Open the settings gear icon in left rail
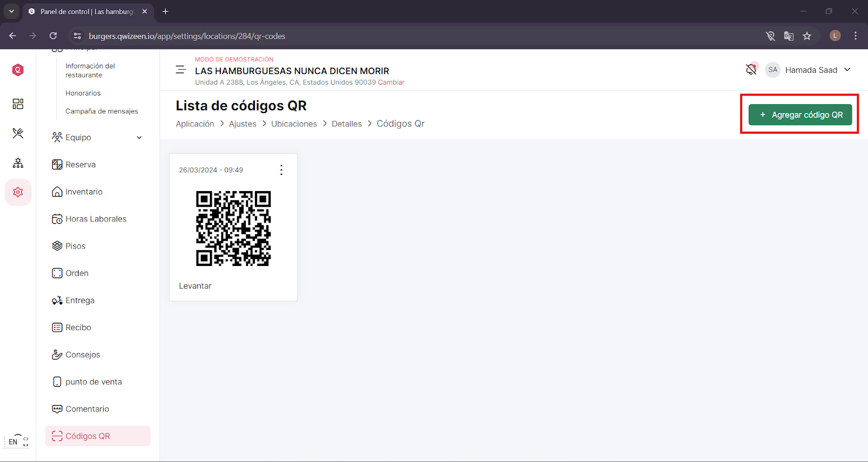The height and width of the screenshot is (462, 868). pos(18,192)
